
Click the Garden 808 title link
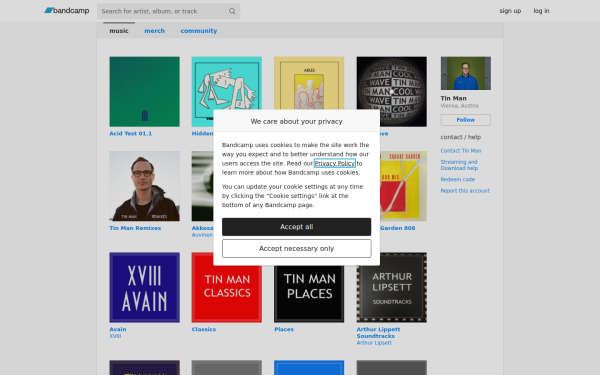click(x=398, y=228)
